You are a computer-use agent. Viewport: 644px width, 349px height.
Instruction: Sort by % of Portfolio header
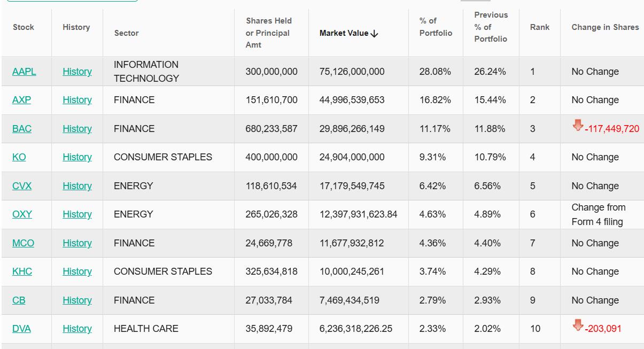click(436, 27)
